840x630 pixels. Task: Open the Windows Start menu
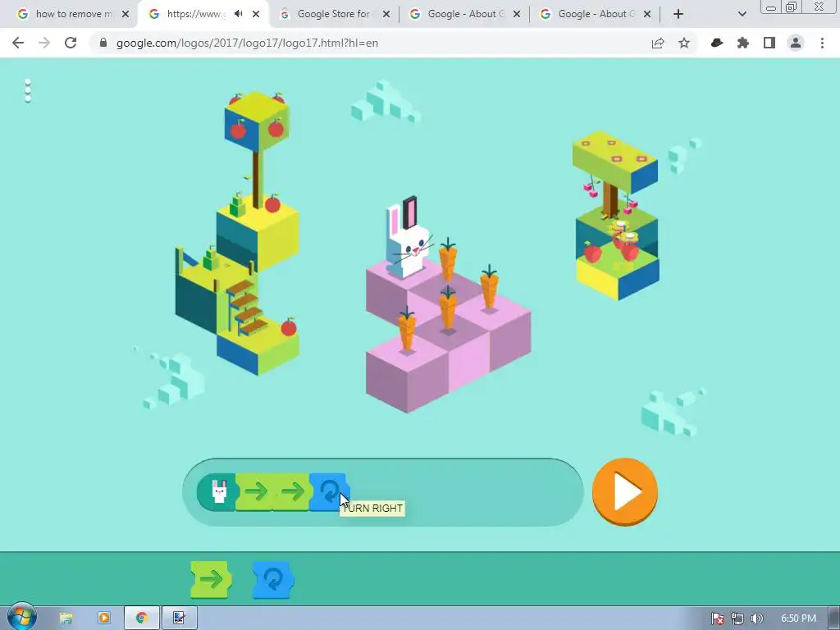21,618
